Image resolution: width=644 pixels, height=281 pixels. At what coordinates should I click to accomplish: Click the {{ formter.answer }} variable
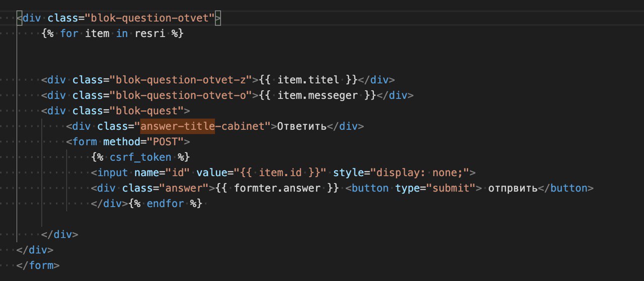(x=277, y=189)
